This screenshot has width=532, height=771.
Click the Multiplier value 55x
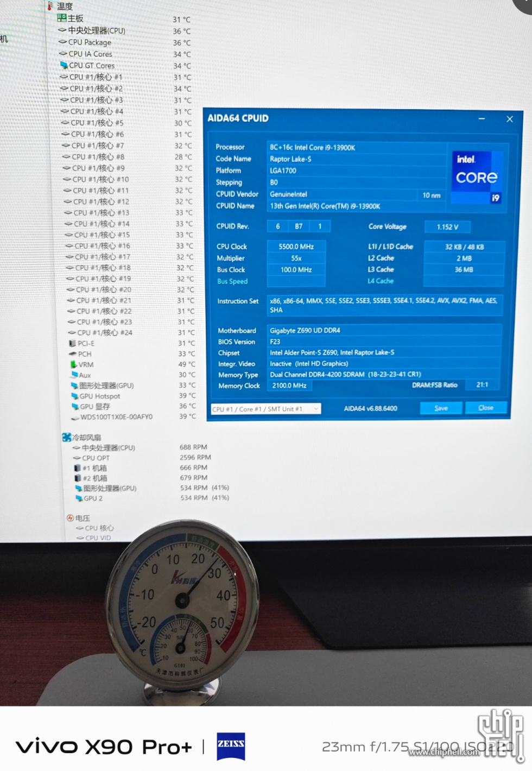pos(296,258)
